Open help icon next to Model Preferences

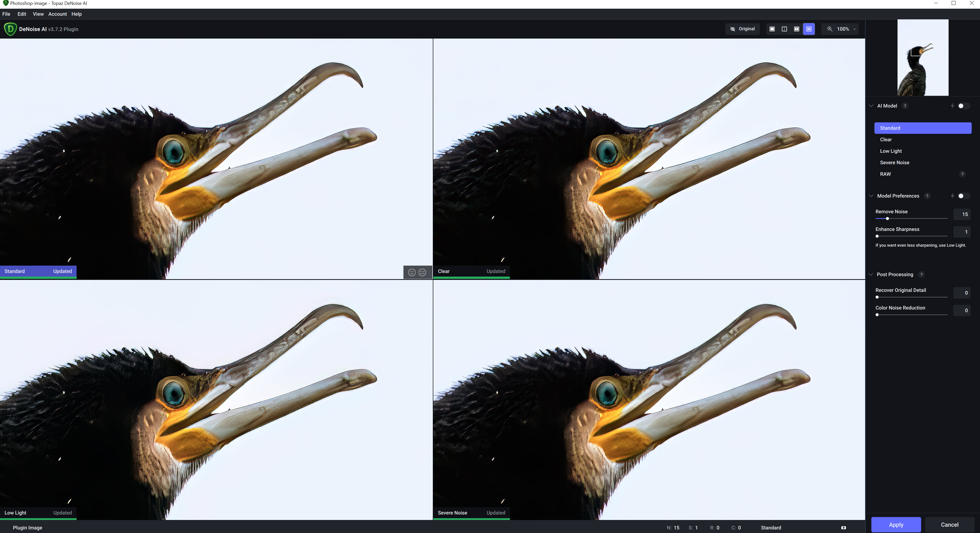click(927, 196)
